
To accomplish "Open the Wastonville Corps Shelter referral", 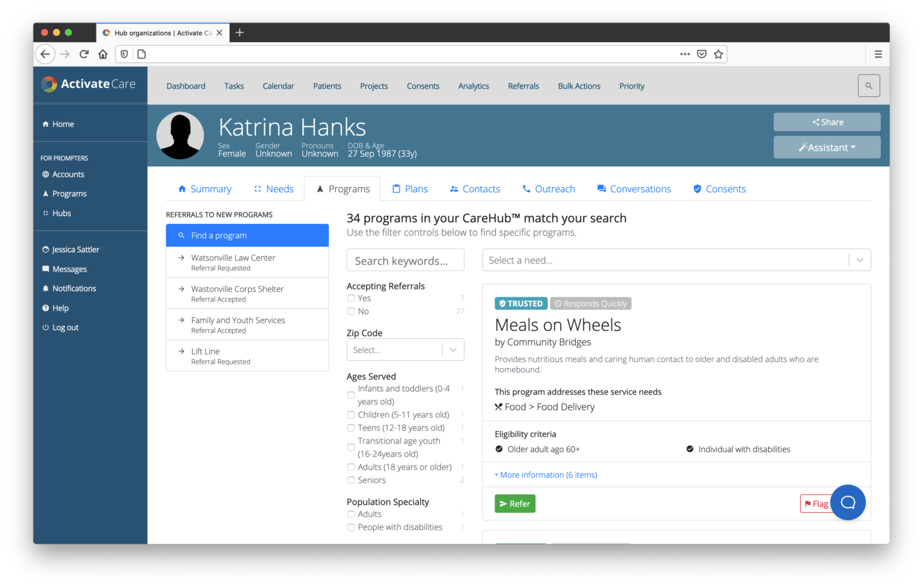I will [x=247, y=294].
